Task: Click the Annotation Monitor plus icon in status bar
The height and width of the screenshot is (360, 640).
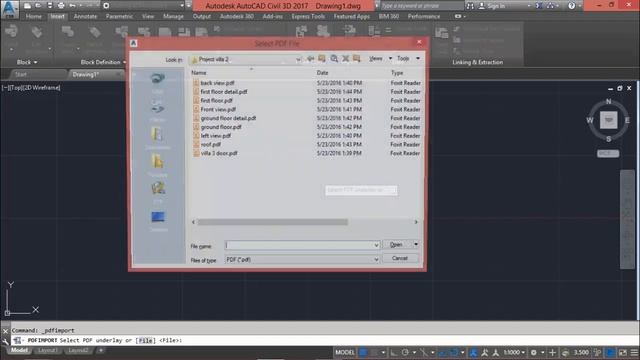Action: [552, 352]
